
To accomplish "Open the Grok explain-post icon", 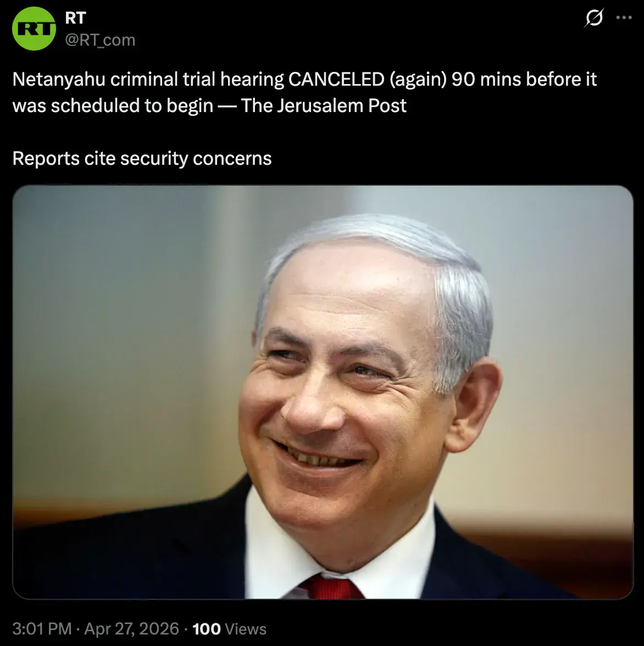I will (594, 18).
